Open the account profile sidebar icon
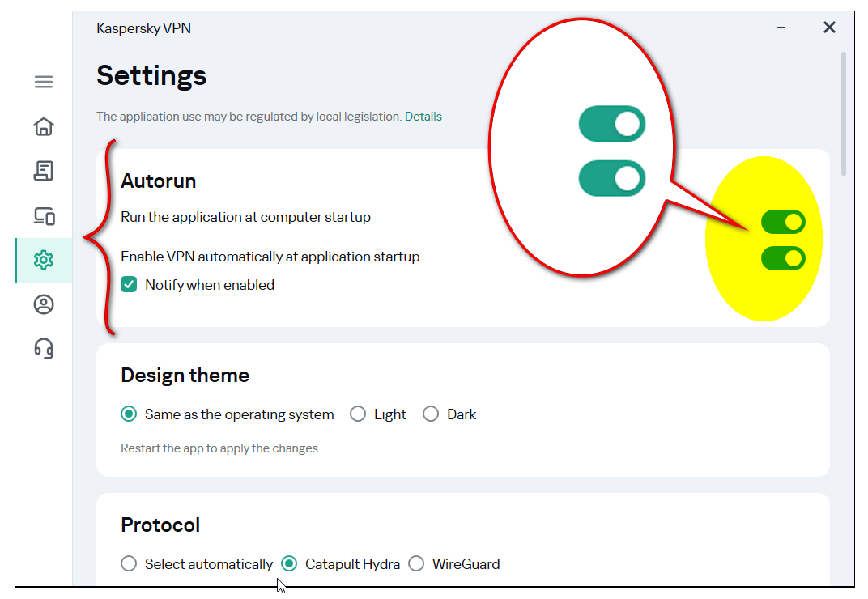868x599 pixels. [44, 304]
